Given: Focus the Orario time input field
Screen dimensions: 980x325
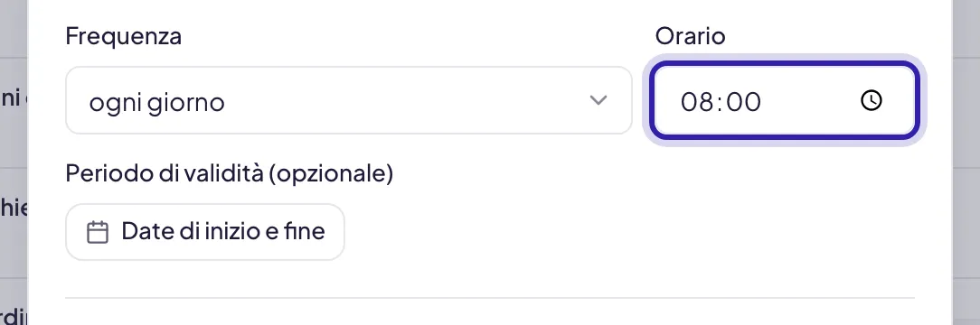Looking at the screenshot, I should tap(785, 100).
